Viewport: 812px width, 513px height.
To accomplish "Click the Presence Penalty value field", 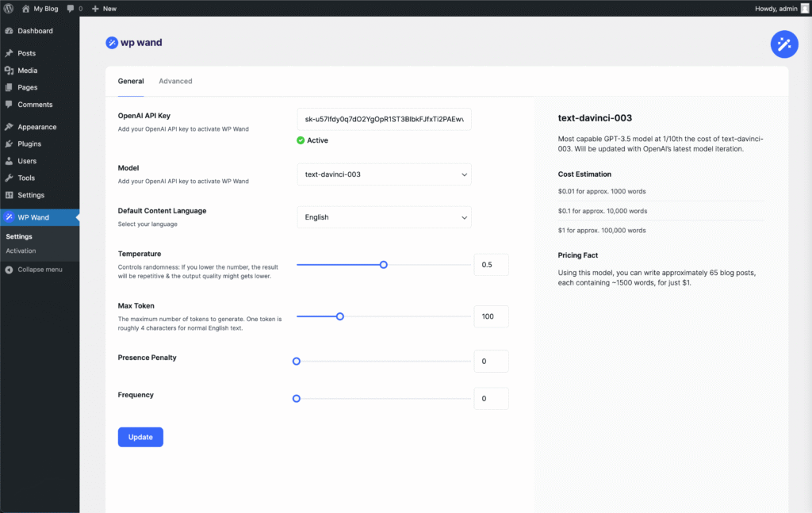I will (491, 362).
